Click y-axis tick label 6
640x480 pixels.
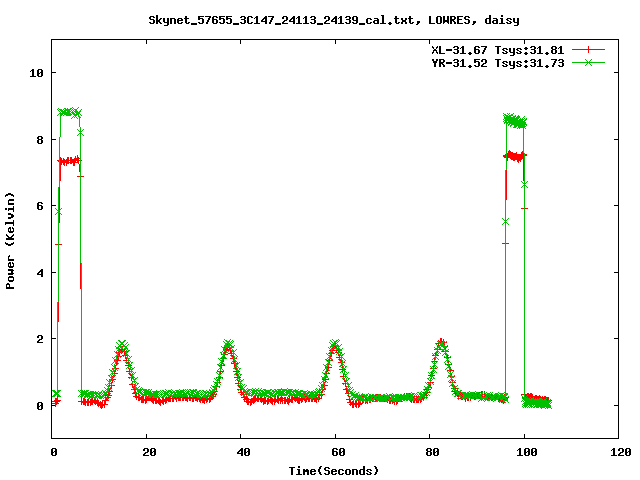coord(40,206)
